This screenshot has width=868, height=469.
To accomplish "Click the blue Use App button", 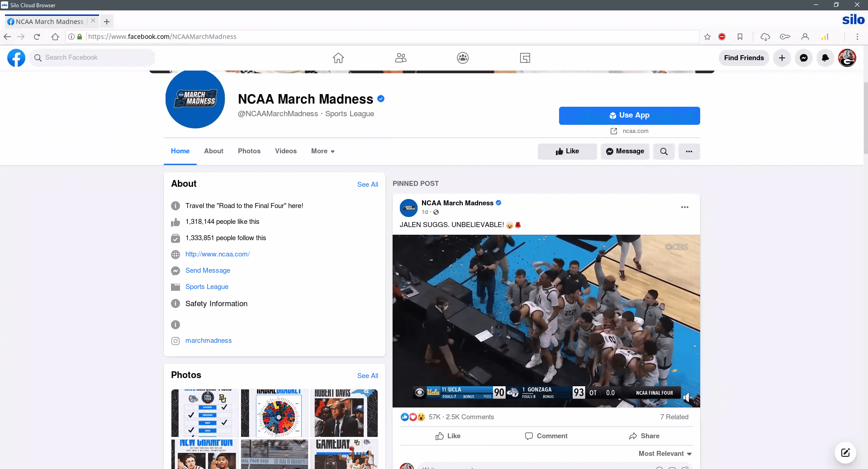I will pyautogui.click(x=629, y=115).
